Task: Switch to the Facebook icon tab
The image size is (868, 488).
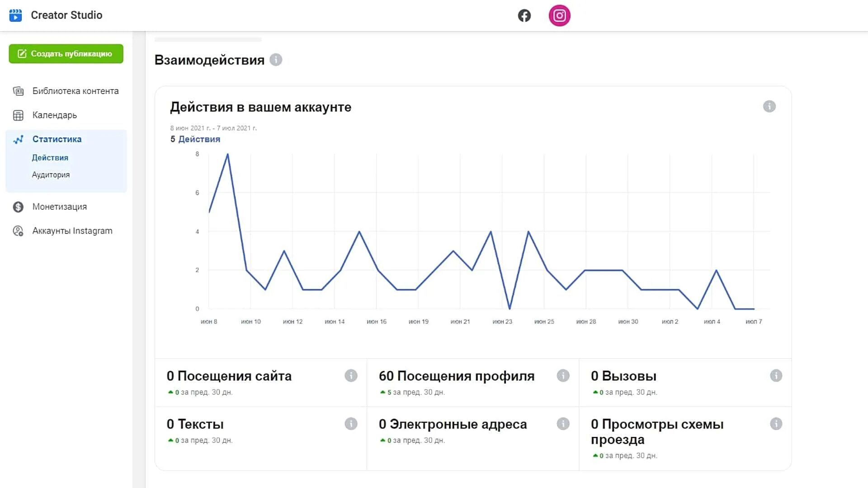Action: pos(524,16)
